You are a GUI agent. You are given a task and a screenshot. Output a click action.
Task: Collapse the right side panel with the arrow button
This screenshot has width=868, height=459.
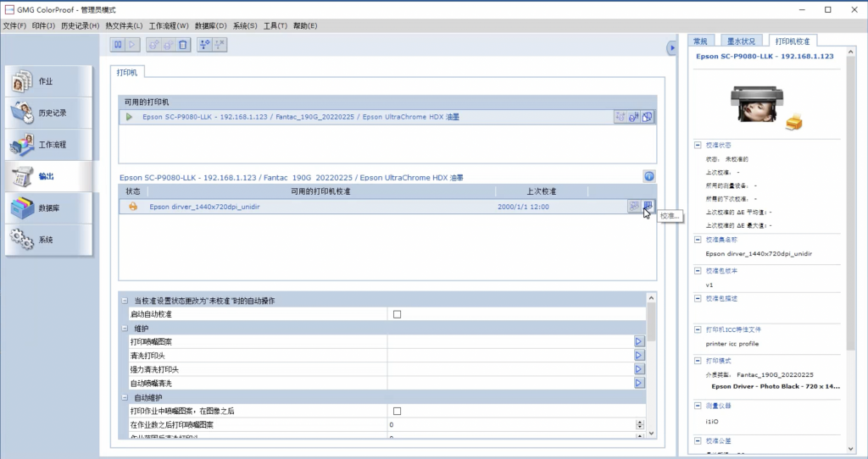(x=672, y=48)
